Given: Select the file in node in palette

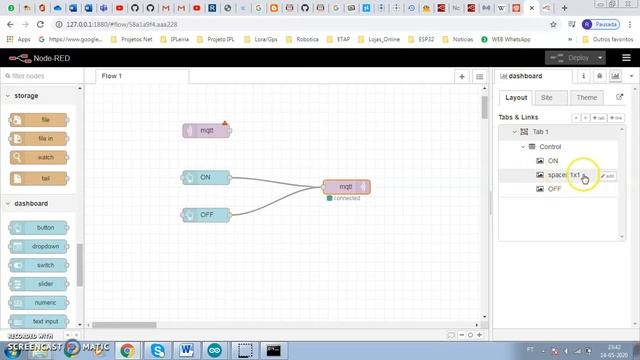Looking at the screenshot, I should tap(39, 139).
